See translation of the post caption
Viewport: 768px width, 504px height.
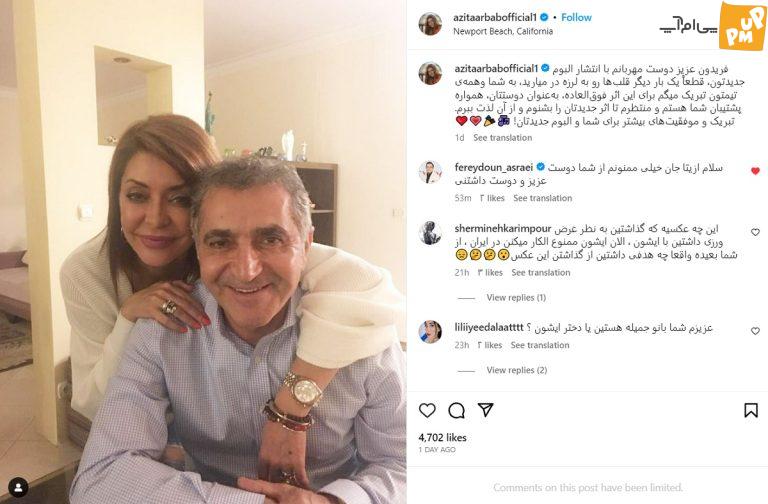(x=503, y=138)
